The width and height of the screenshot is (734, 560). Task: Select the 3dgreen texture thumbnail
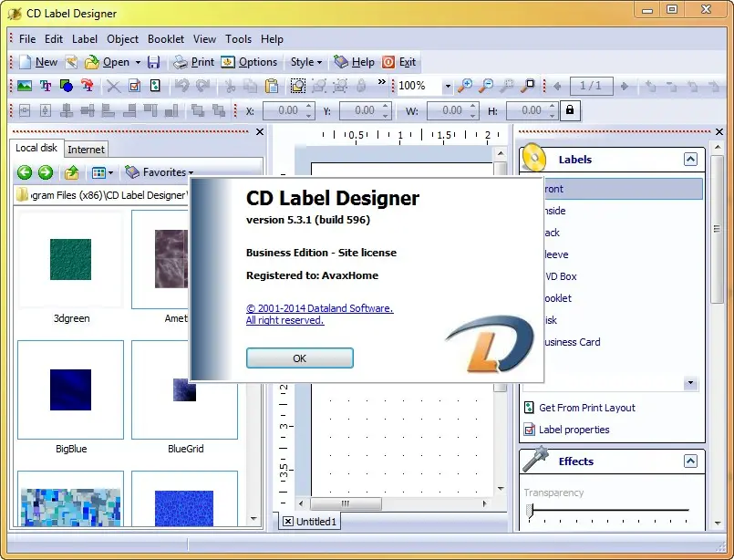pyautogui.click(x=71, y=259)
